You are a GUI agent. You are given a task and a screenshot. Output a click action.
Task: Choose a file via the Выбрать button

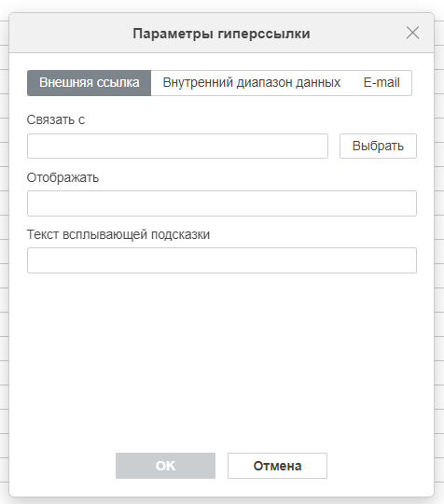click(378, 146)
